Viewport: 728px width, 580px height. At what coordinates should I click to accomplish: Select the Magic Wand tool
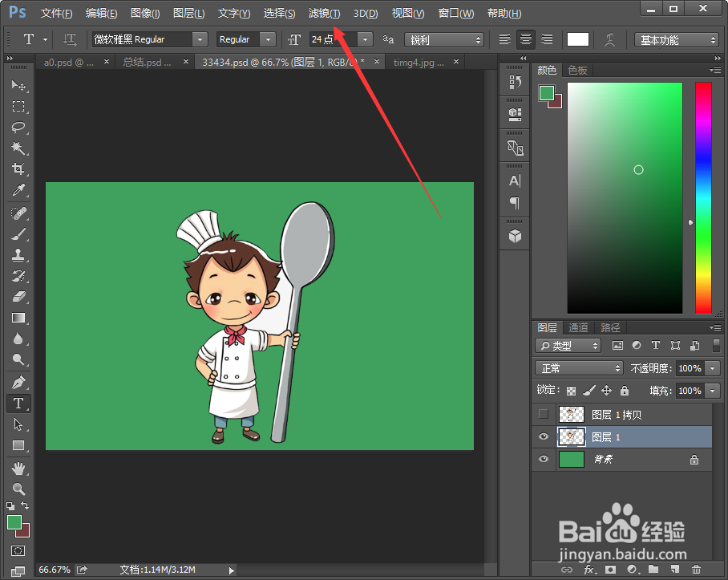(18, 148)
